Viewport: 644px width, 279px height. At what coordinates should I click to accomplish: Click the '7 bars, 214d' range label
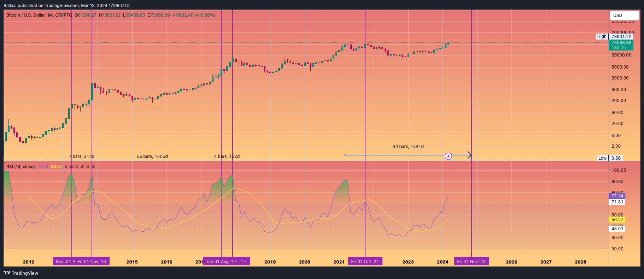click(82, 156)
